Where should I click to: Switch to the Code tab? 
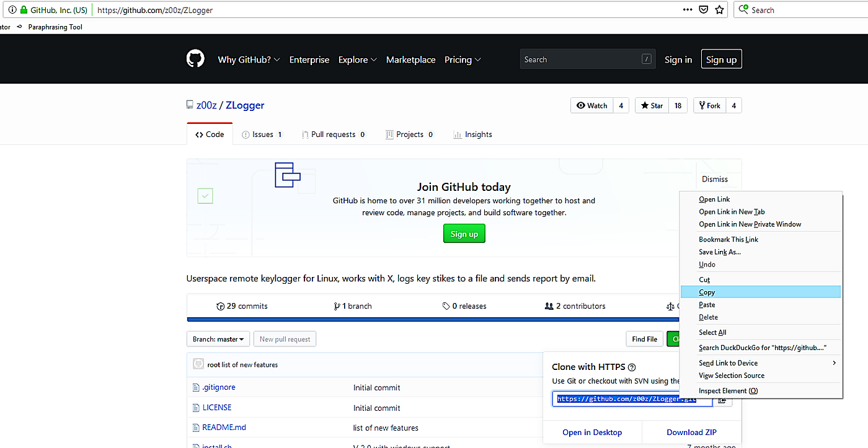[210, 134]
